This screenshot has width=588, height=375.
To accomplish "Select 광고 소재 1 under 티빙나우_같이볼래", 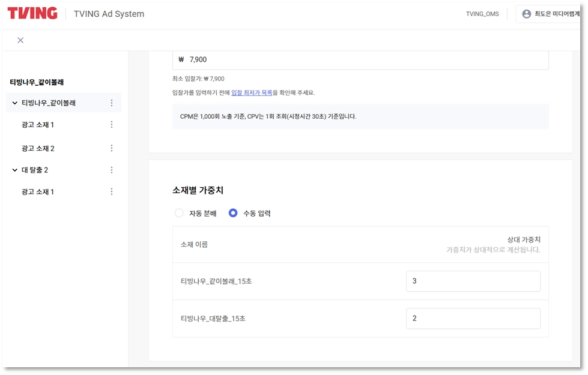I will pyautogui.click(x=38, y=124).
